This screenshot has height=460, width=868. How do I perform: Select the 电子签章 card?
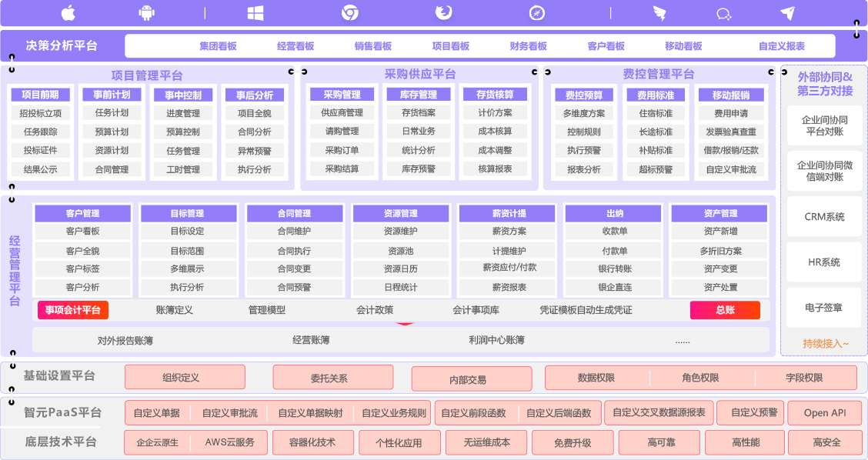pos(824,308)
